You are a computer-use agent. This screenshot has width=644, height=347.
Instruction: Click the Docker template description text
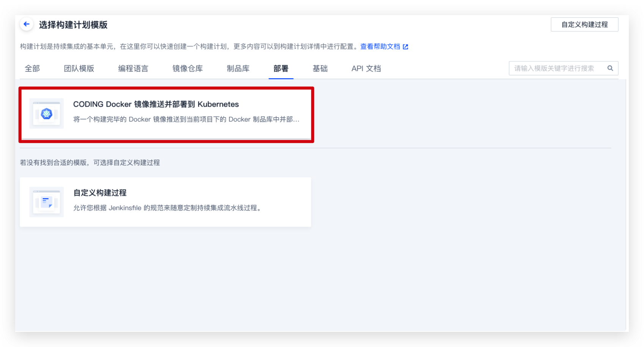[186, 120]
